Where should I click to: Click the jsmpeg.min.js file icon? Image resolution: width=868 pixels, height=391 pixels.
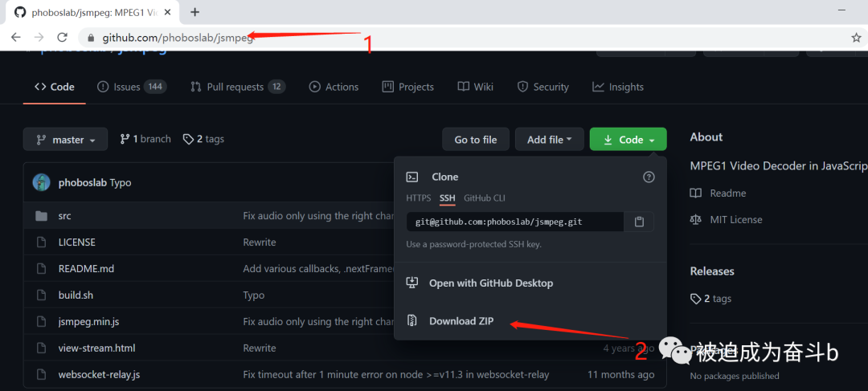click(x=41, y=321)
